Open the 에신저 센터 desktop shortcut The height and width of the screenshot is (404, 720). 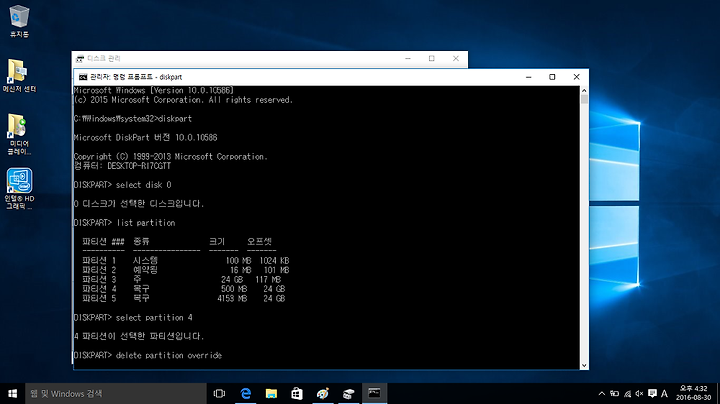(19, 76)
